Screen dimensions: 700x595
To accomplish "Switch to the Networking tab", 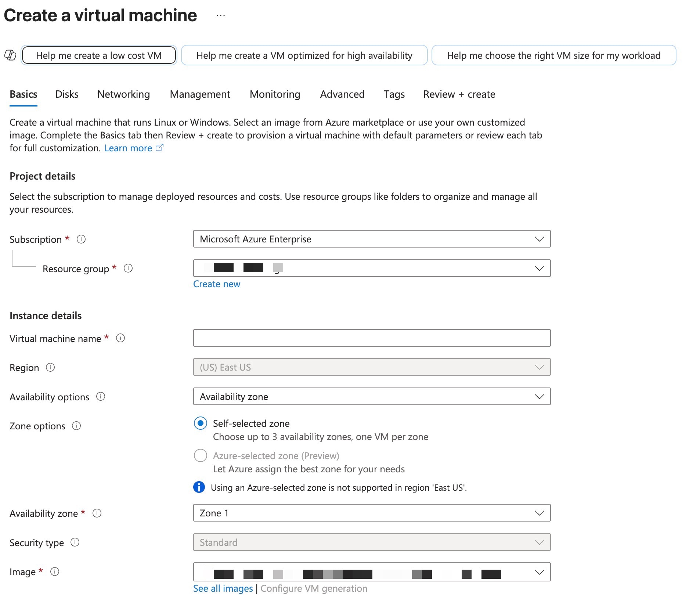I will tap(123, 94).
